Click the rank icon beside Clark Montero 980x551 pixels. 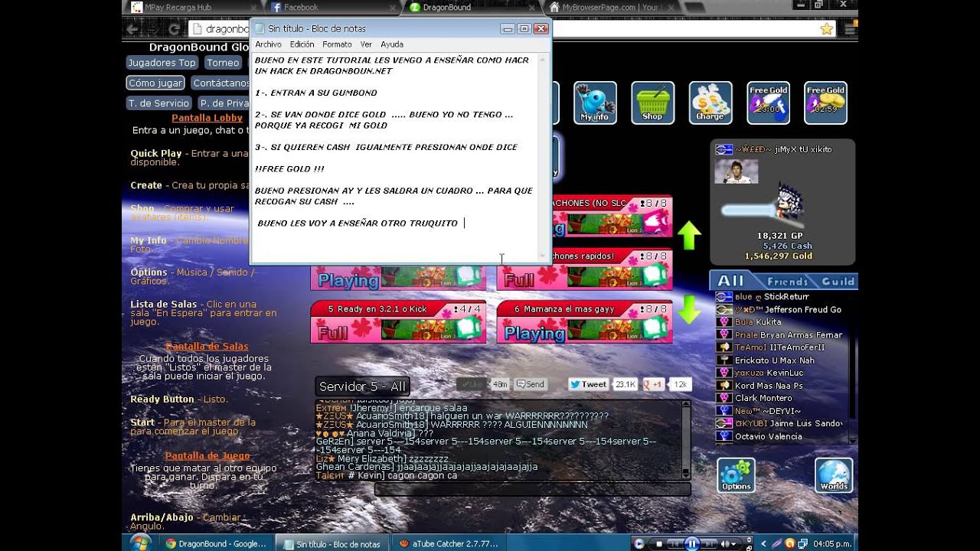click(724, 398)
